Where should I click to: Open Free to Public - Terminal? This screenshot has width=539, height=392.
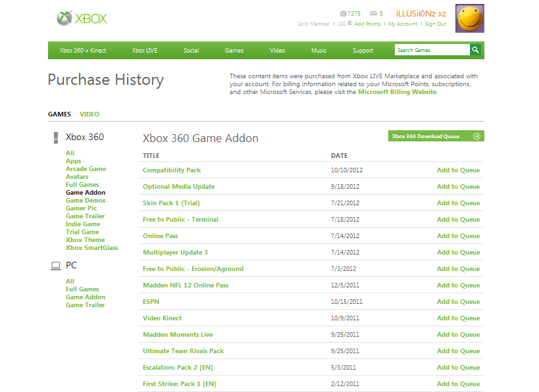pyautogui.click(x=180, y=220)
